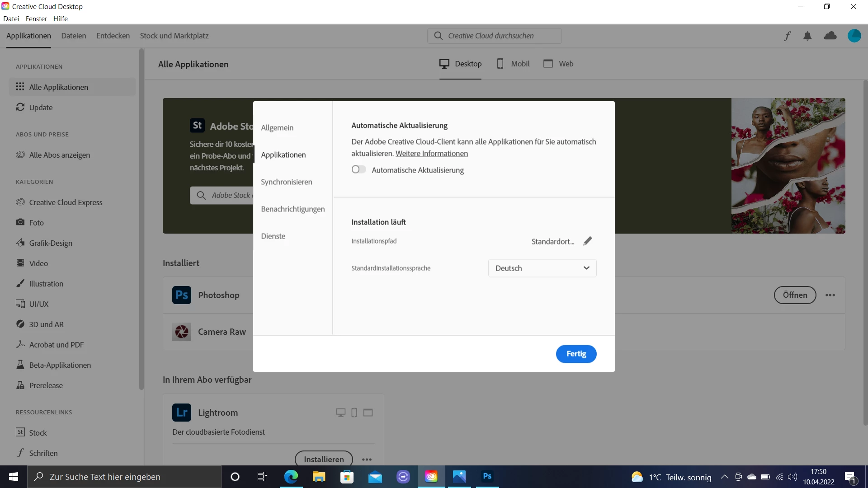868x488 pixels.
Task: Open Photoshop from Windows taskbar
Action: (x=487, y=477)
